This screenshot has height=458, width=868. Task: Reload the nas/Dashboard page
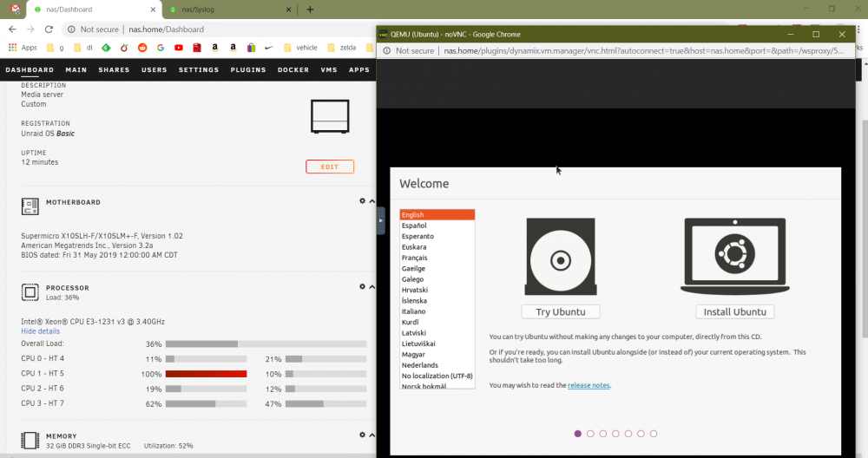tap(49, 29)
